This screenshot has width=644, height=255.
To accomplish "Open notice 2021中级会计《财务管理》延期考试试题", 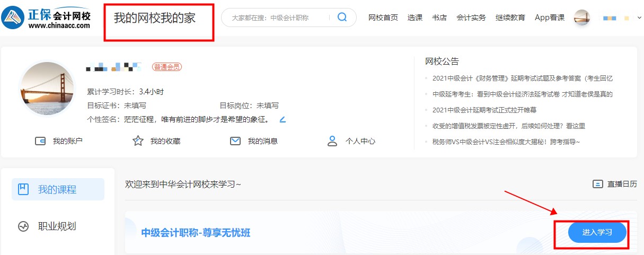I will (523, 78).
